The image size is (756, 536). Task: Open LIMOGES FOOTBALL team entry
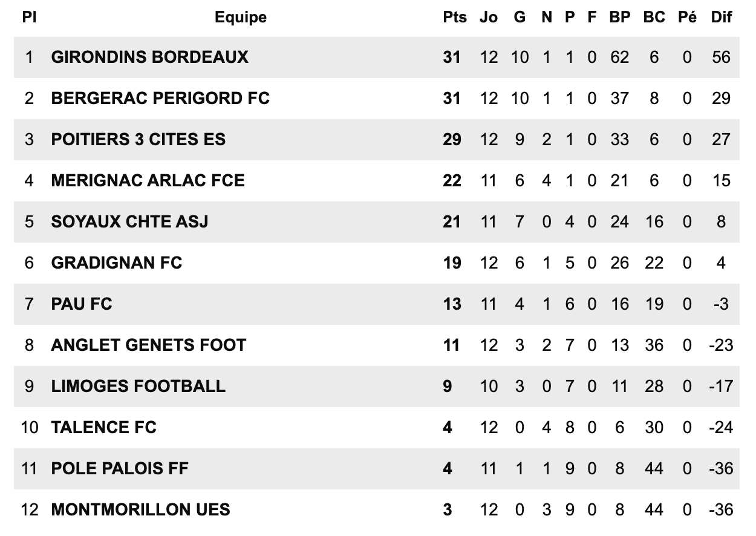(x=138, y=386)
